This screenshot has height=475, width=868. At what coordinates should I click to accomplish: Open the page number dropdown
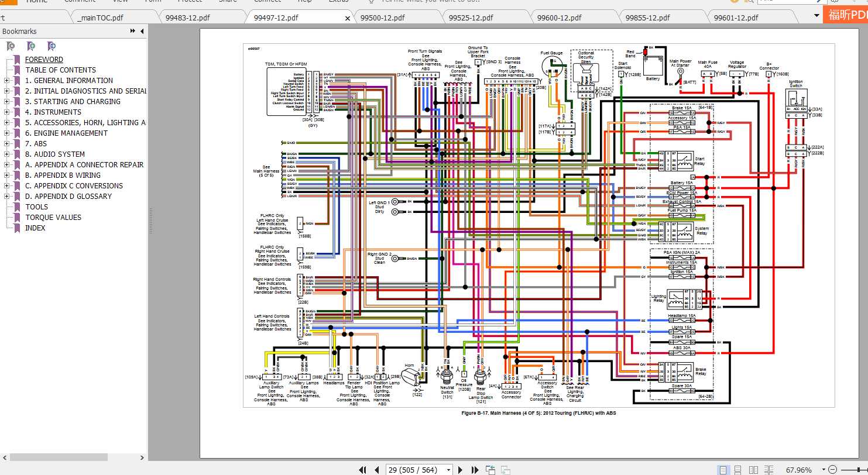[448, 470]
